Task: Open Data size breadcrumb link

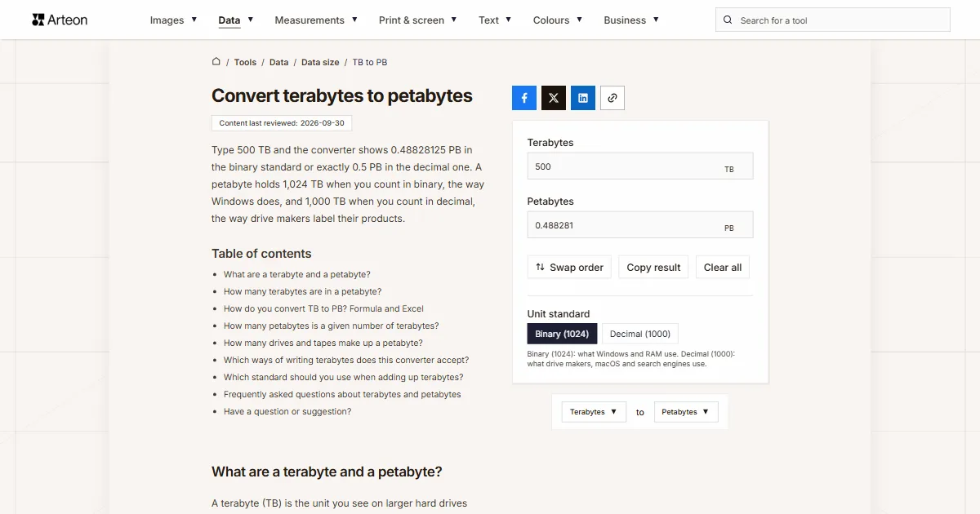Action: 320,62
